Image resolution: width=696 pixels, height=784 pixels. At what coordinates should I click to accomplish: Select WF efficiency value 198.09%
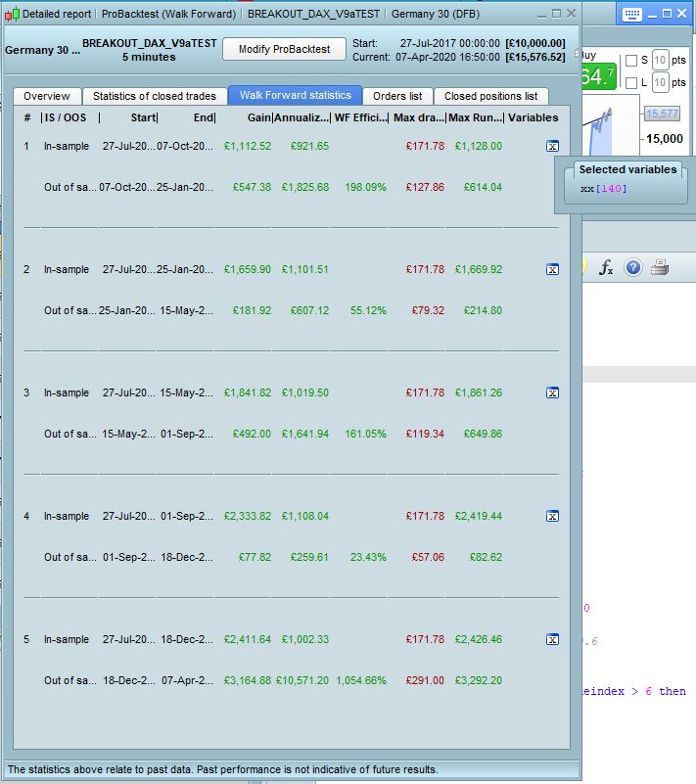point(365,187)
